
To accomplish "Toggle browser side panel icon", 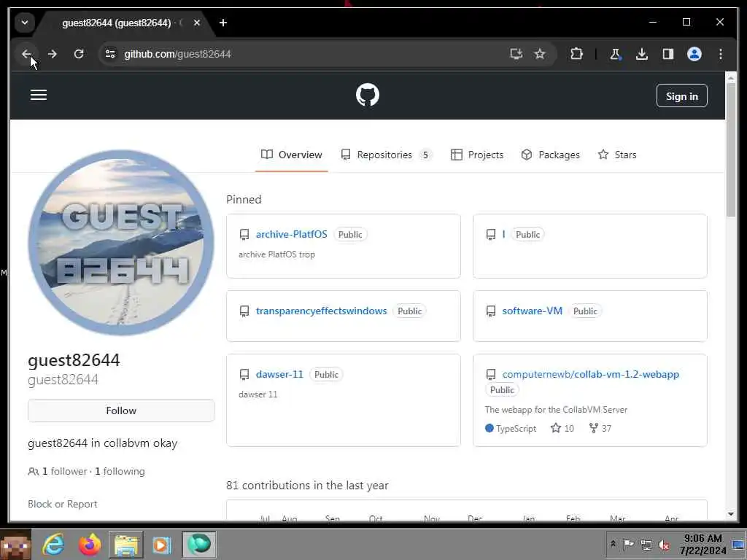I will point(668,54).
